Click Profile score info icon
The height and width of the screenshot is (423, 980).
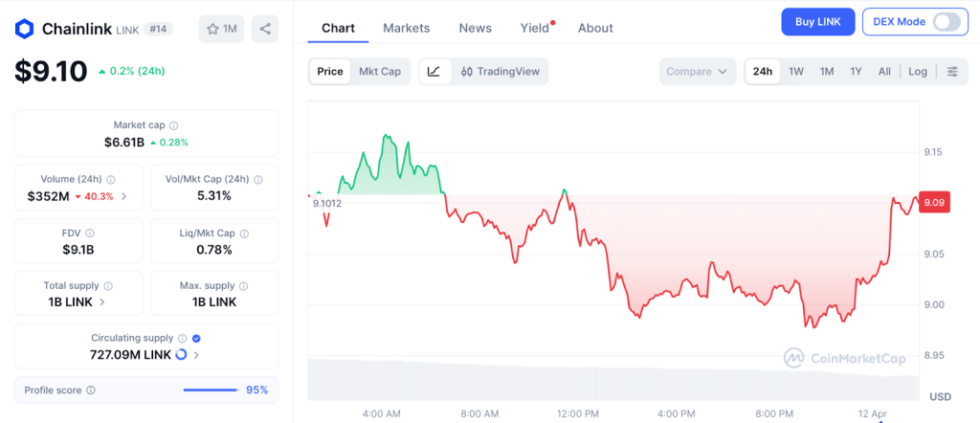[91, 390]
